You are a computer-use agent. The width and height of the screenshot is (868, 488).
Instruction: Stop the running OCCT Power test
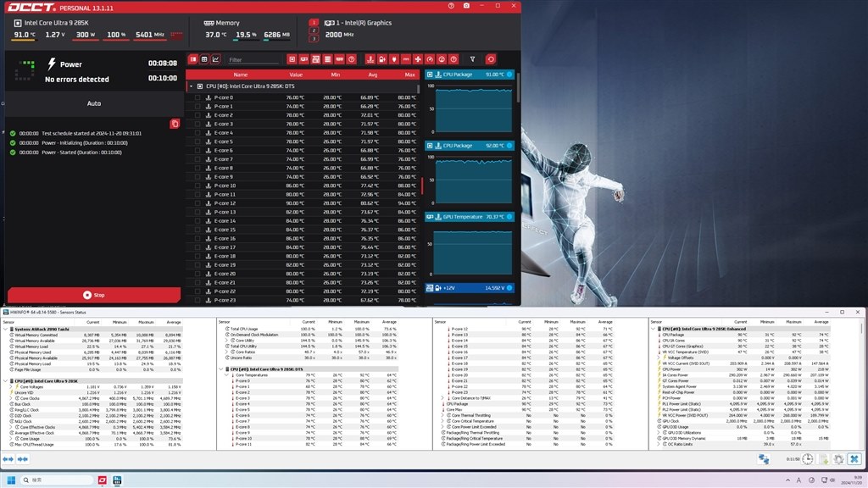[x=94, y=295]
